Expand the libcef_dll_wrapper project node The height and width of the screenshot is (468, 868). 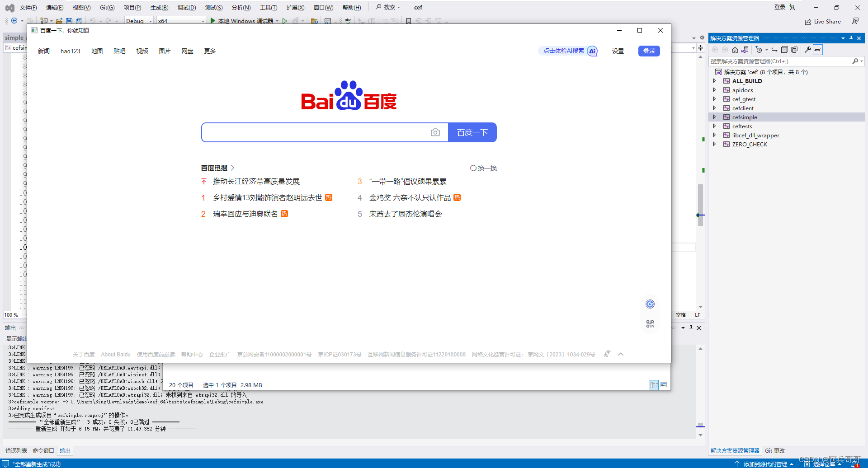click(715, 135)
